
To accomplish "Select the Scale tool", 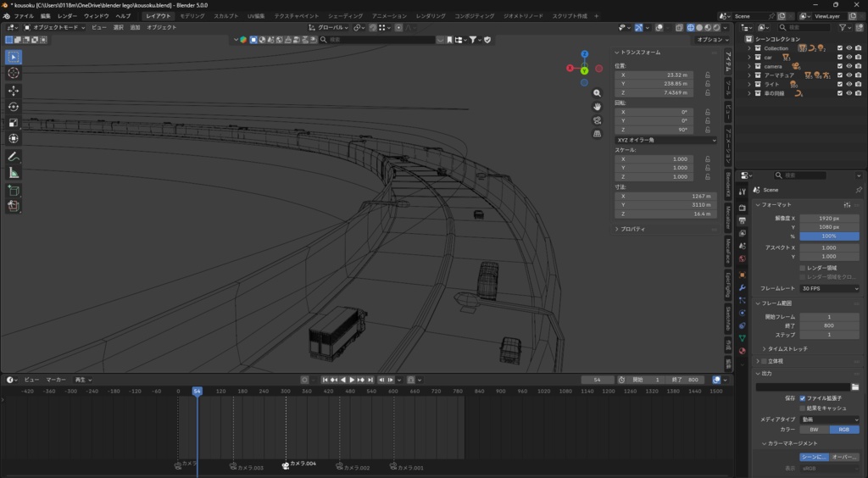I will point(14,123).
